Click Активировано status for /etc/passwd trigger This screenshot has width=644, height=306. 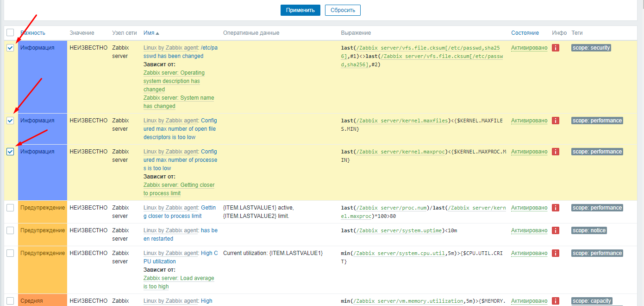click(529, 48)
